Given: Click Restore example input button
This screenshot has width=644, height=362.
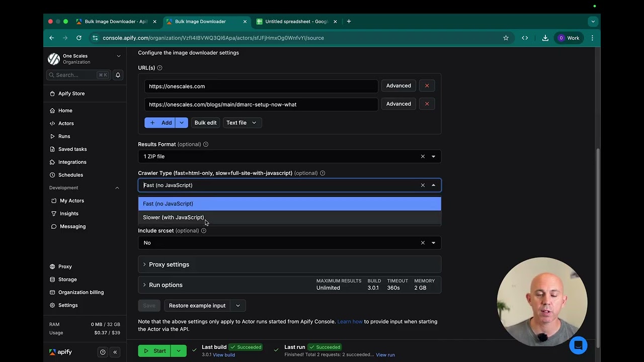Looking at the screenshot, I should pyautogui.click(x=197, y=306).
